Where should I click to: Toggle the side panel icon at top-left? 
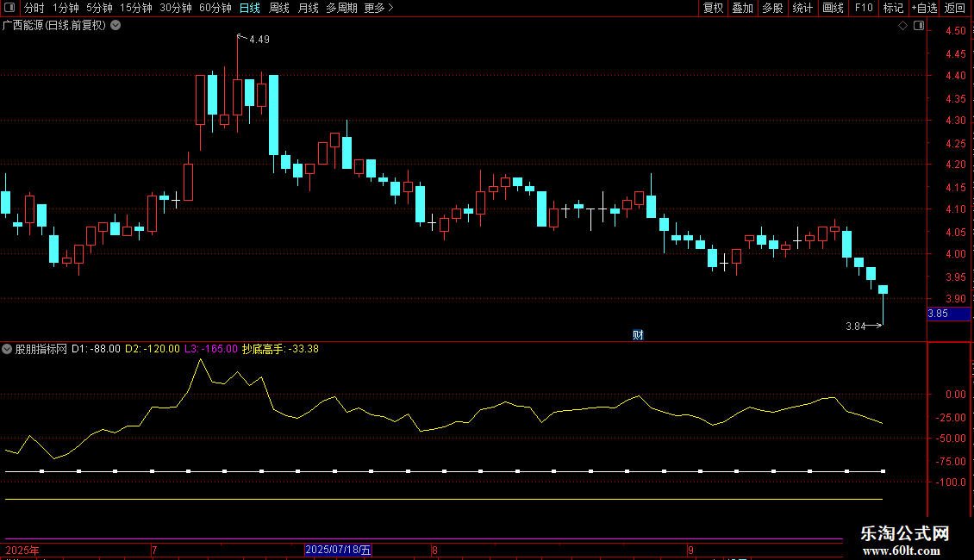[x=9, y=8]
